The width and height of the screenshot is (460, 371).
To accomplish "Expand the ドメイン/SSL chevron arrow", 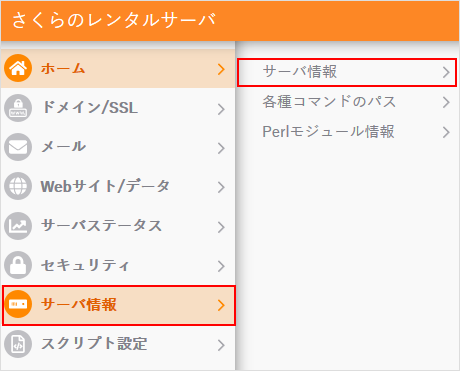I will point(221,109).
